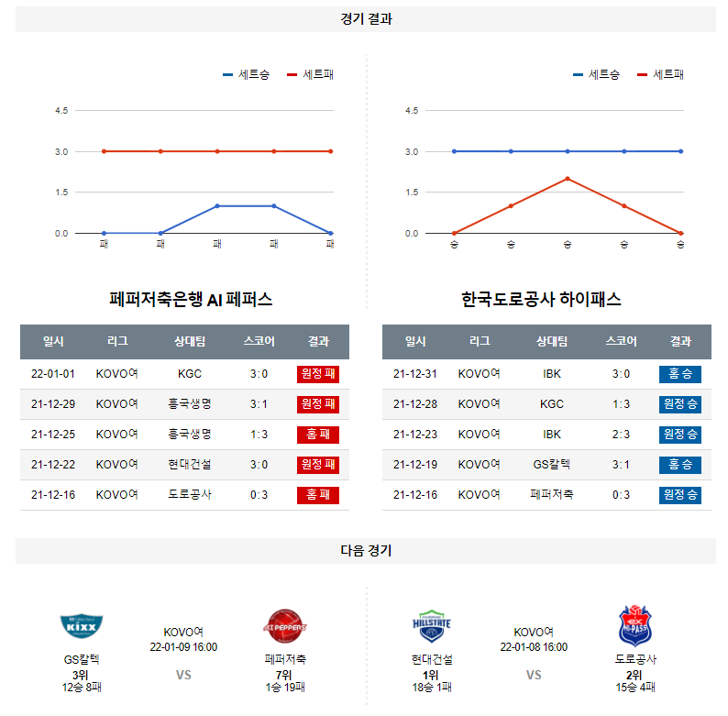Click 18승 1패 record under 현대건설
The width and height of the screenshot is (728, 716).
tap(432, 688)
